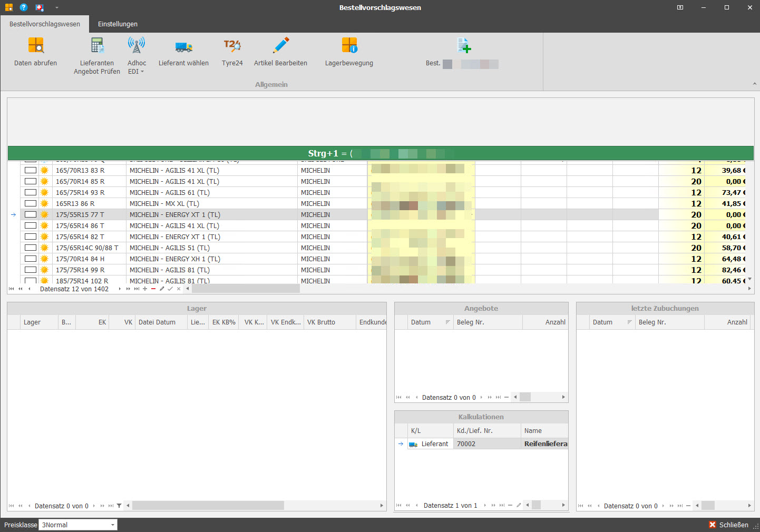Viewport: 760px width, 532px height.
Task: Go to first record in letzte Zubuchungen navigator
Action: pos(581,506)
